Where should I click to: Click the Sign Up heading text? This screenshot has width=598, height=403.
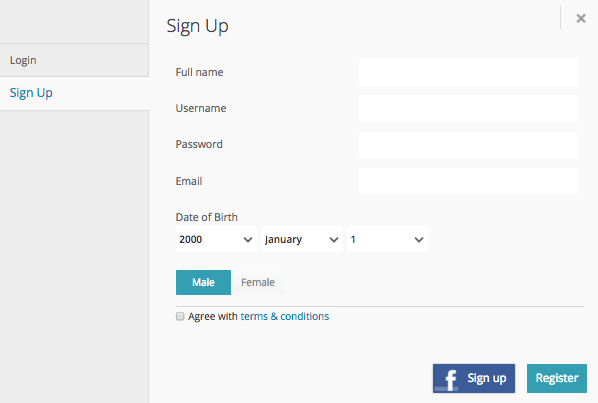coord(198,26)
